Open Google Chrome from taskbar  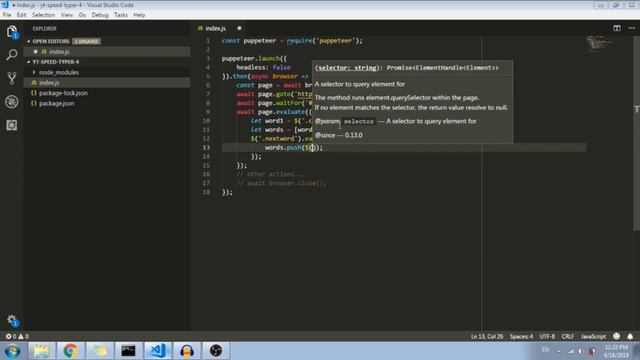tap(70, 351)
